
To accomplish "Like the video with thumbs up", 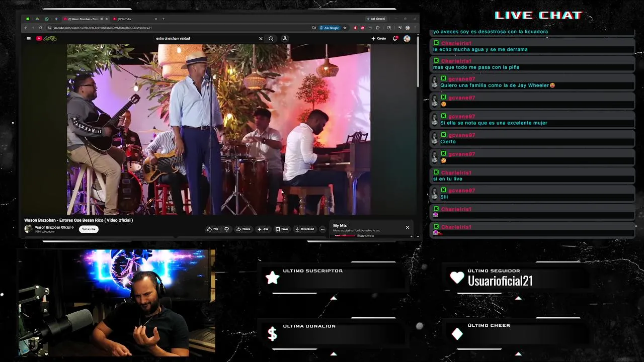I will (x=213, y=229).
